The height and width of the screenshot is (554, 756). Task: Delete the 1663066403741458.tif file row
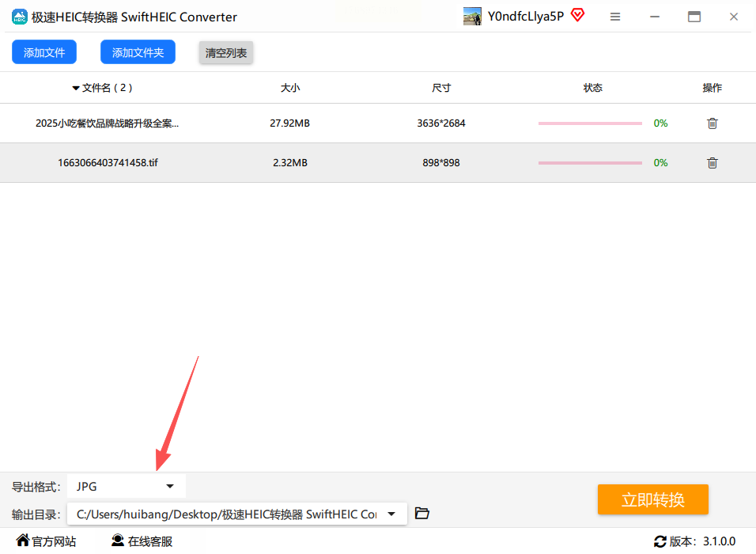point(713,163)
